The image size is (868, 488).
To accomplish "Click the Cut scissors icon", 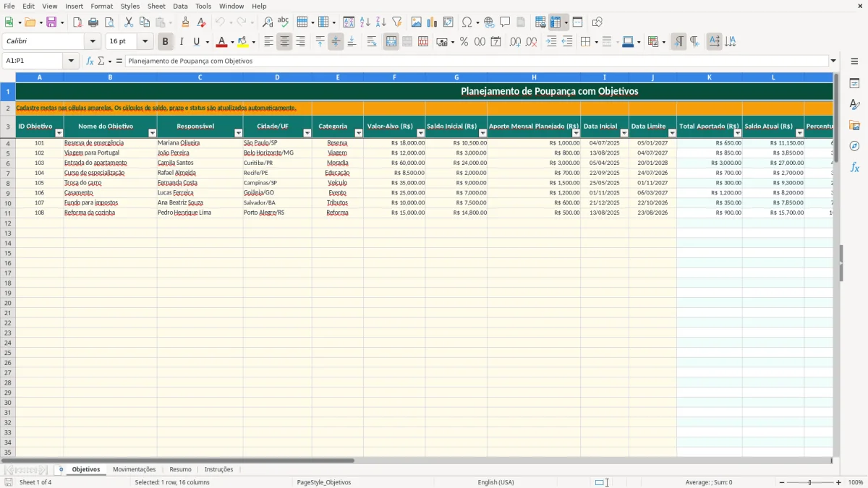I will coord(129,22).
